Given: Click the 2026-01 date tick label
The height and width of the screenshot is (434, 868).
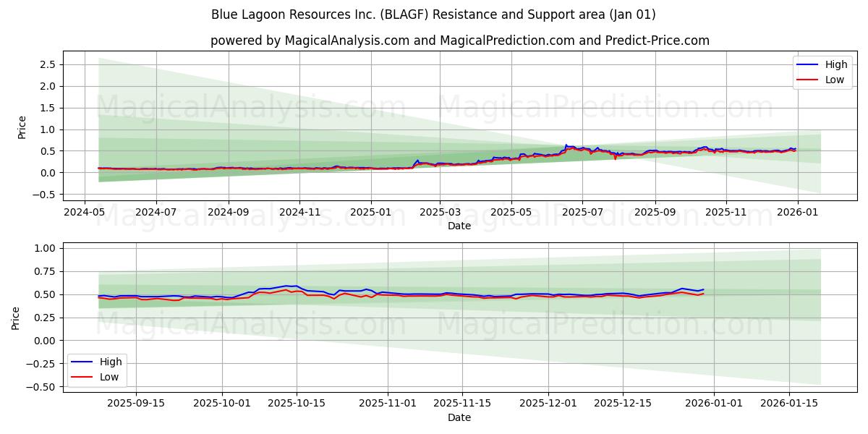Looking at the screenshot, I should point(797,213).
